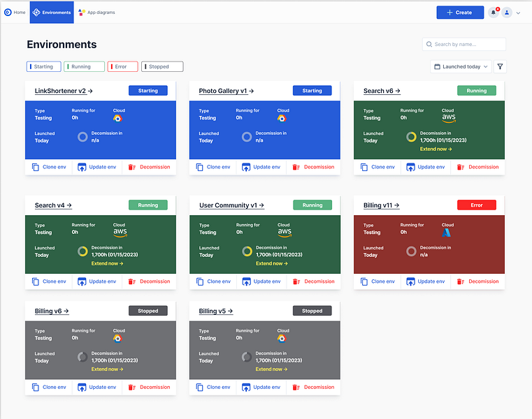Click Clone env icon on Search v4
The width and height of the screenshot is (532, 419).
click(35, 281)
